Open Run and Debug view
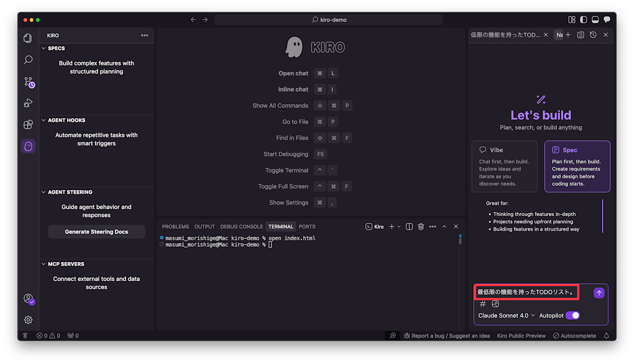This screenshot has width=634, height=364. [28, 103]
